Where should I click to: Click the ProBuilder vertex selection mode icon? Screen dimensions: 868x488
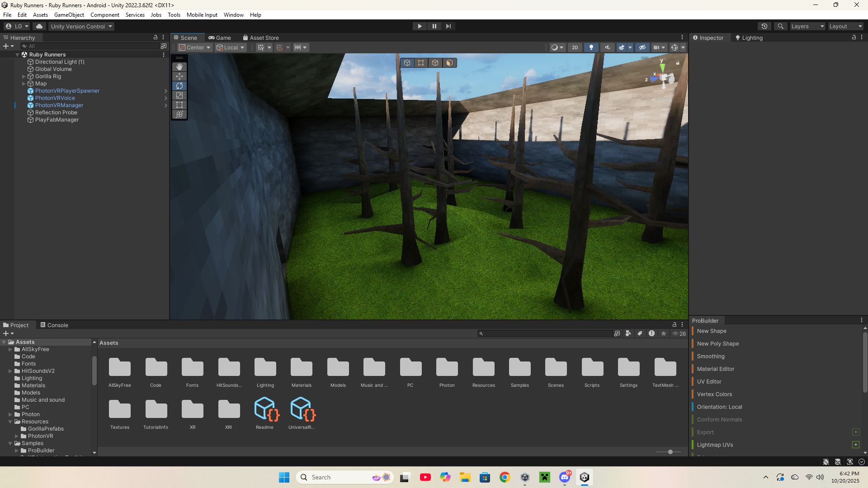pyautogui.click(x=421, y=63)
